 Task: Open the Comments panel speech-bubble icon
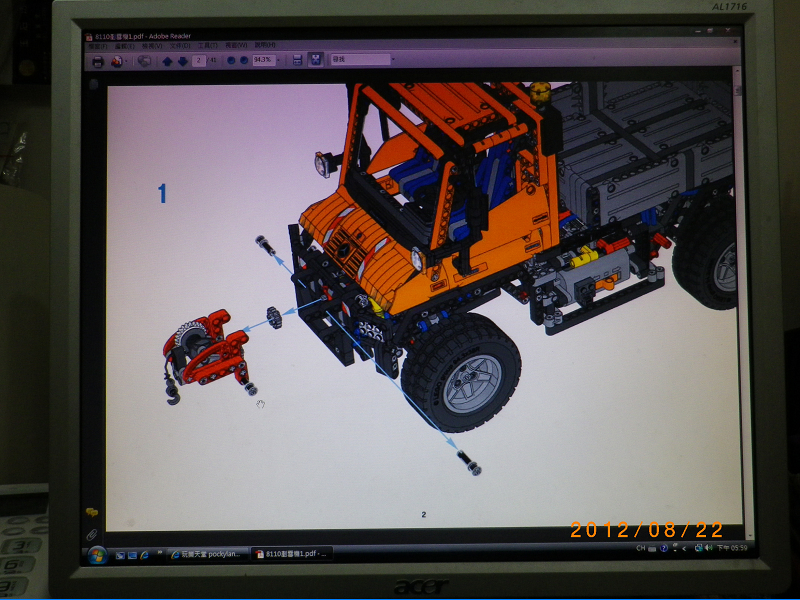point(92,512)
